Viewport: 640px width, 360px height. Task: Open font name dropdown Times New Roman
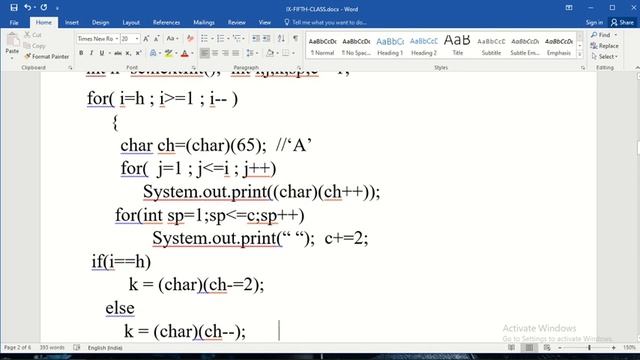(x=117, y=39)
